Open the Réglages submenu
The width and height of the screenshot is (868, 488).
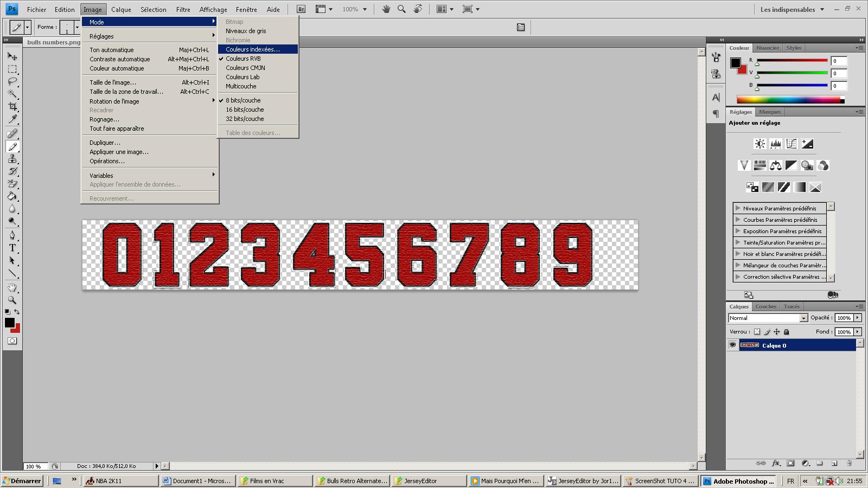point(150,36)
